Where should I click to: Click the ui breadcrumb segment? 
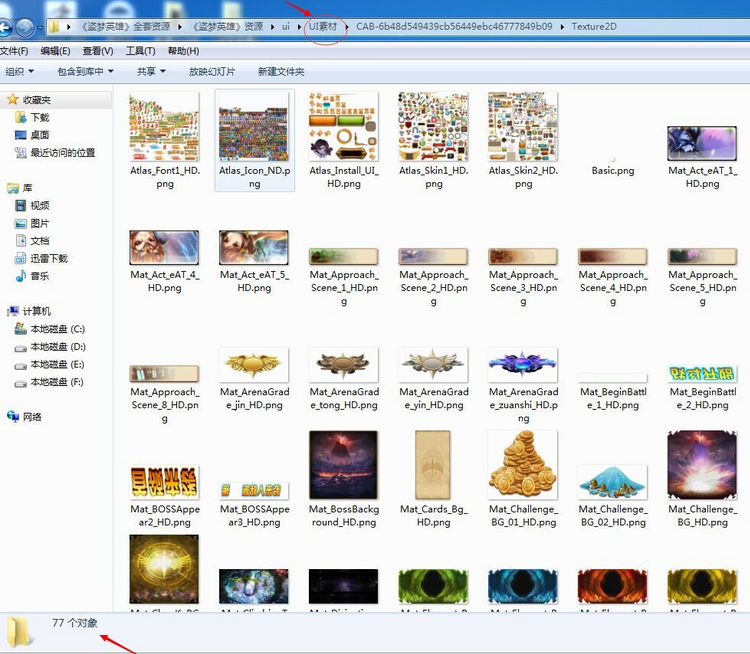(x=286, y=26)
